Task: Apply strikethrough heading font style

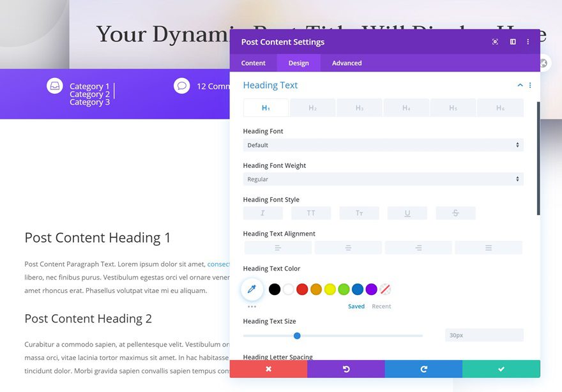Action: (455, 212)
